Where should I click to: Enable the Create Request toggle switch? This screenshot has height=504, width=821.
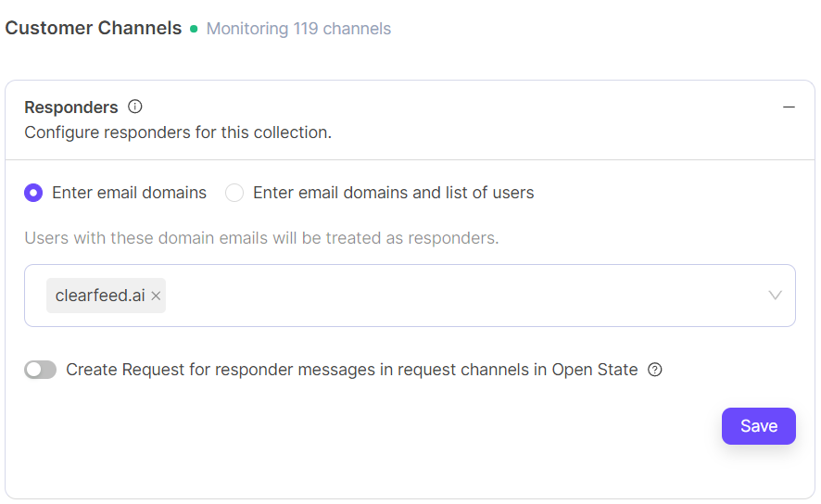[41, 370]
